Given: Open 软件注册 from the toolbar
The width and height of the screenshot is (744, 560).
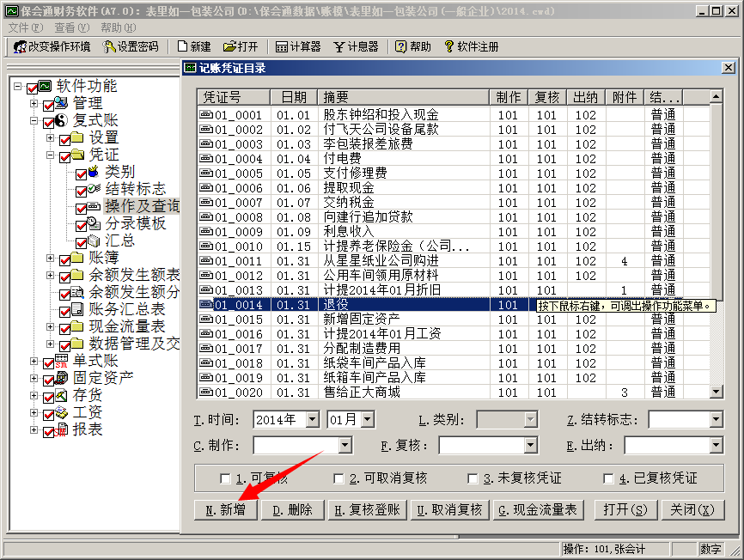Looking at the screenshot, I should point(448,46).
